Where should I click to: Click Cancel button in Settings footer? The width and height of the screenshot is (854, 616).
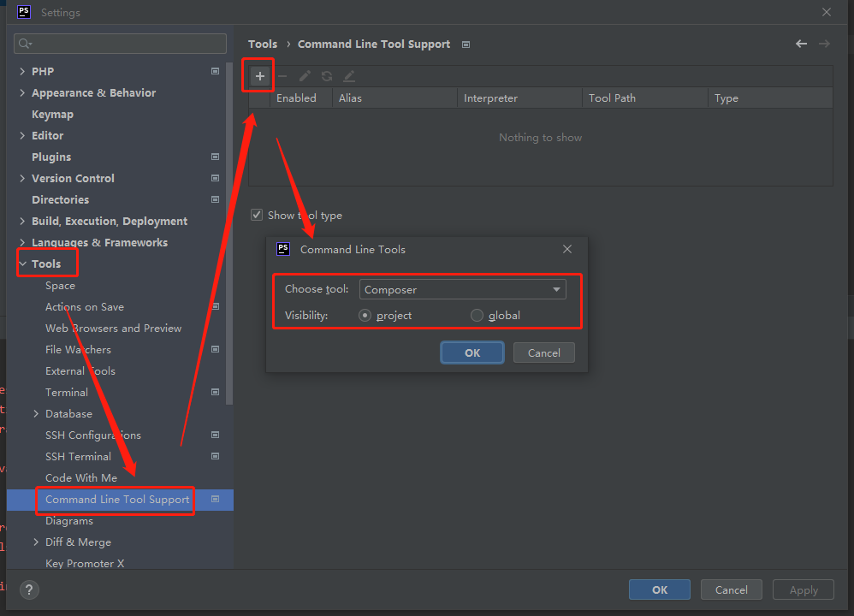731,589
